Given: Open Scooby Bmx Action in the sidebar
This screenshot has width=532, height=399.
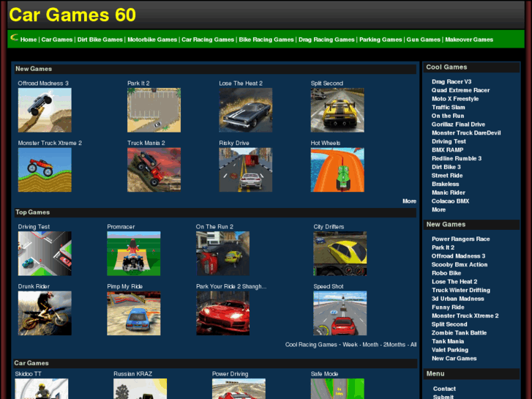Looking at the screenshot, I should [x=460, y=264].
